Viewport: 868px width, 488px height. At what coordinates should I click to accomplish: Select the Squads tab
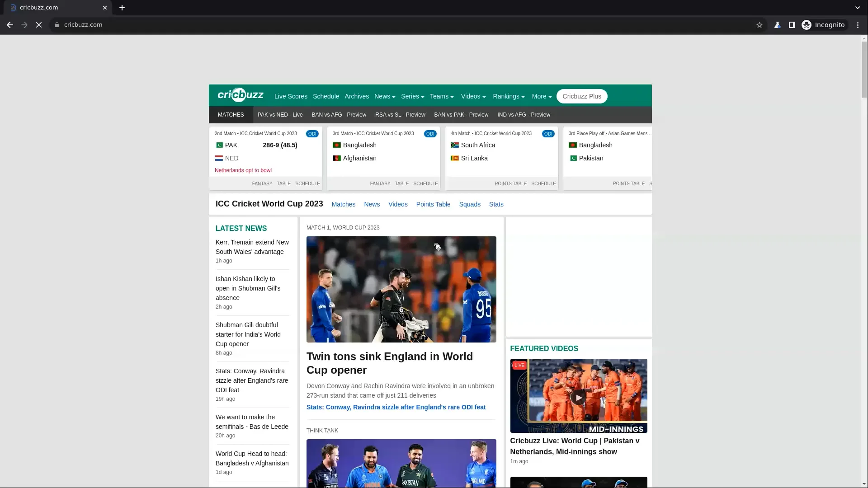point(469,204)
